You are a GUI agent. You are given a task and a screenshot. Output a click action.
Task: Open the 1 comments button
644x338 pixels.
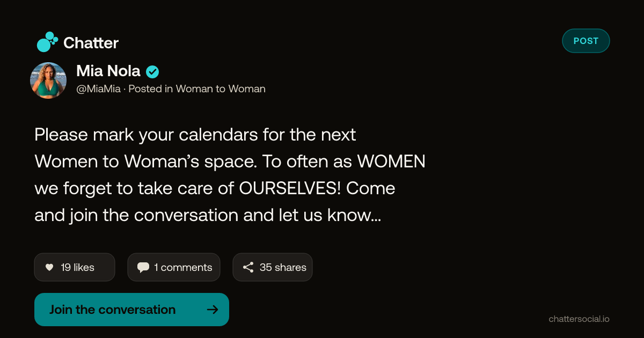coord(174,267)
